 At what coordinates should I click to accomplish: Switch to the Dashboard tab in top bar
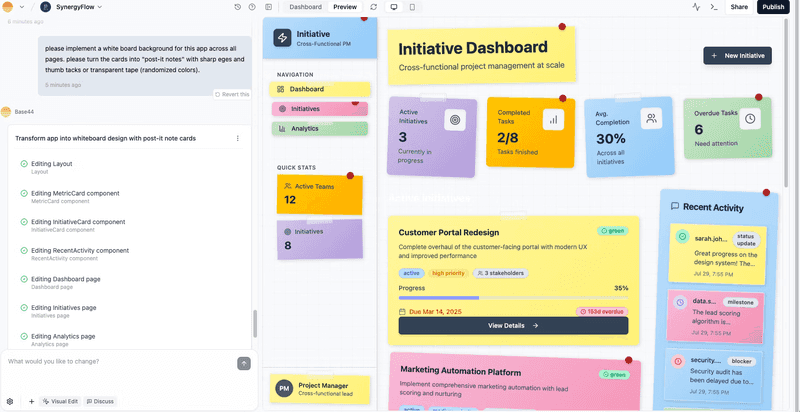click(x=305, y=7)
